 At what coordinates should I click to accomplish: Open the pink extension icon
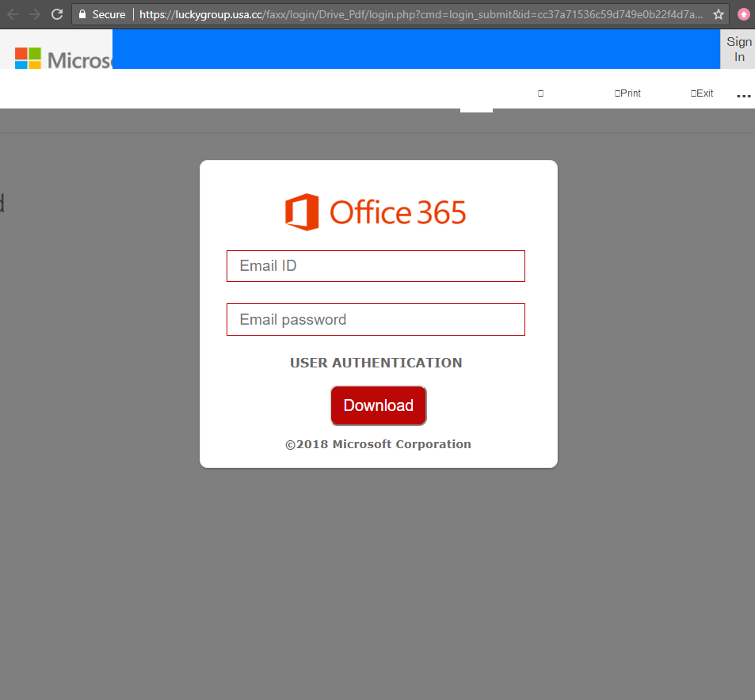[743, 14]
